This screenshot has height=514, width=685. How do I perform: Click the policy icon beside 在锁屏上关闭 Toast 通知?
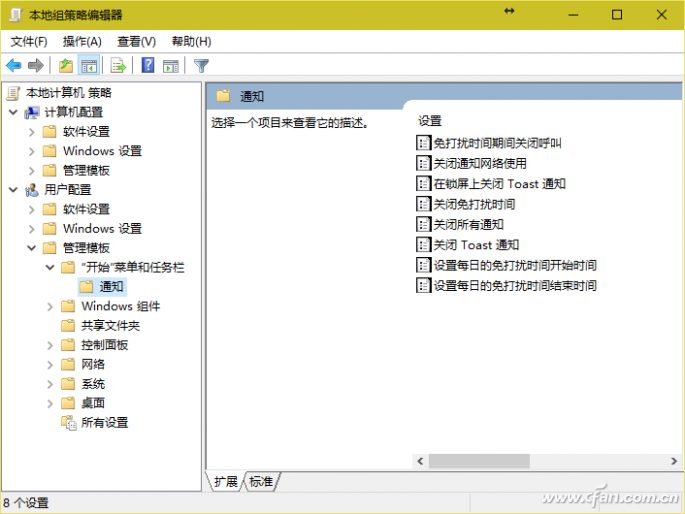pyautogui.click(x=423, y=184)
